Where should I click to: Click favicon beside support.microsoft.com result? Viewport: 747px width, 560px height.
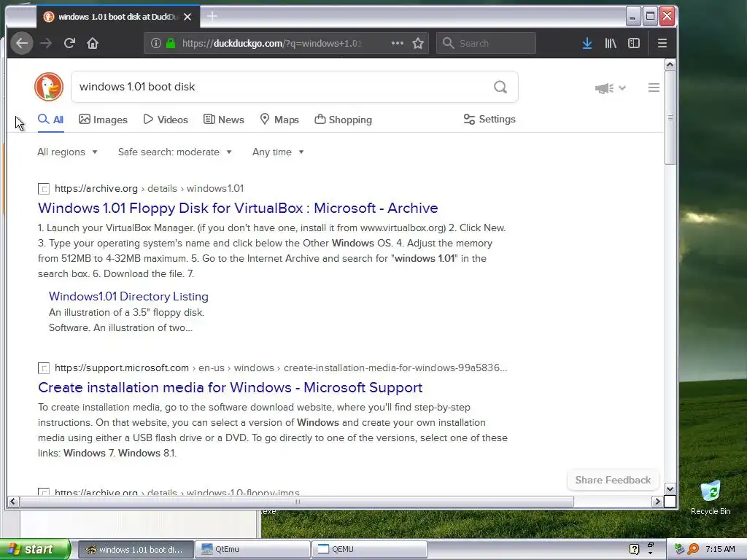[43, 368]
